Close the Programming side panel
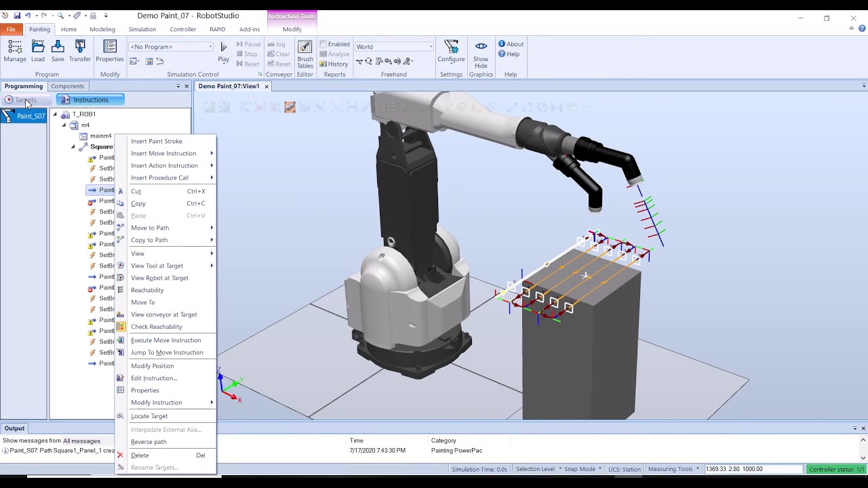The width and height of the screenshot is (868, 488). click(x=186, y=86)
